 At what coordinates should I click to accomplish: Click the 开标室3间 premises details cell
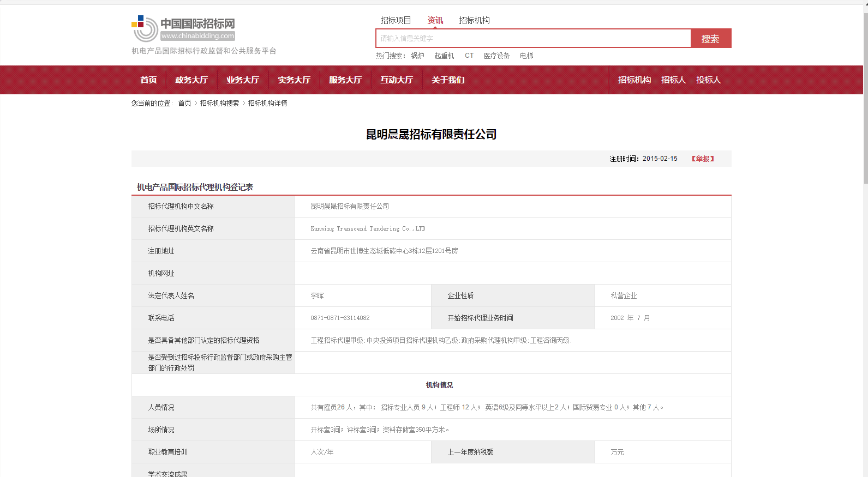pos(513,430)
